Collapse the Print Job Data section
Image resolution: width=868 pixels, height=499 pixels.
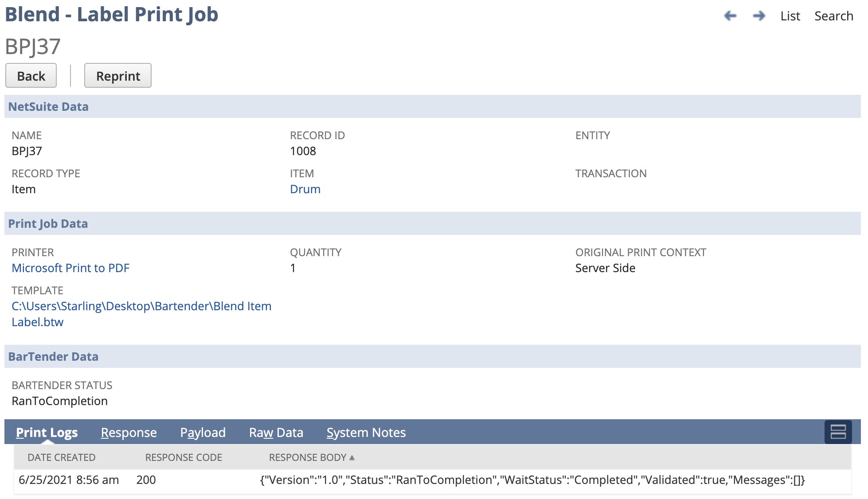point(48,224)
